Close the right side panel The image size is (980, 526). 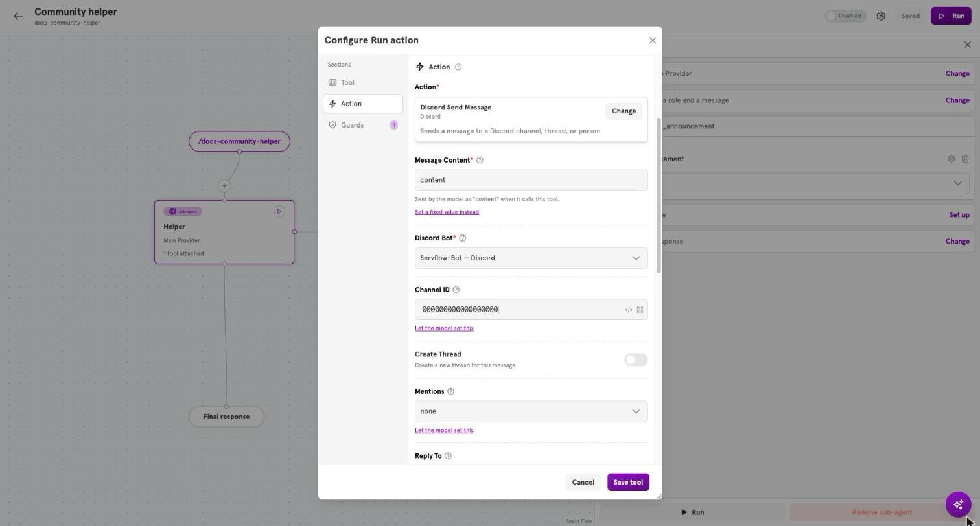click(x=968, y=45)
